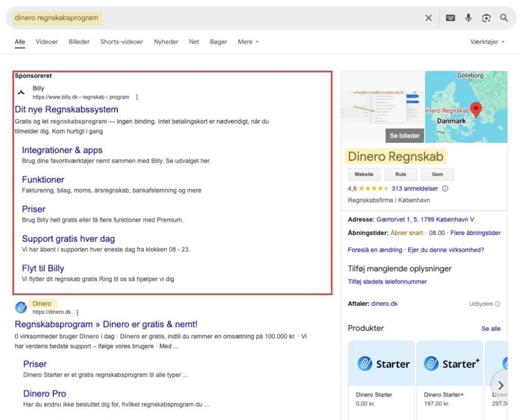Screen dimensions: 520x420
Task: Clear the search box with the X icon
Action: (x=429, y=18)
